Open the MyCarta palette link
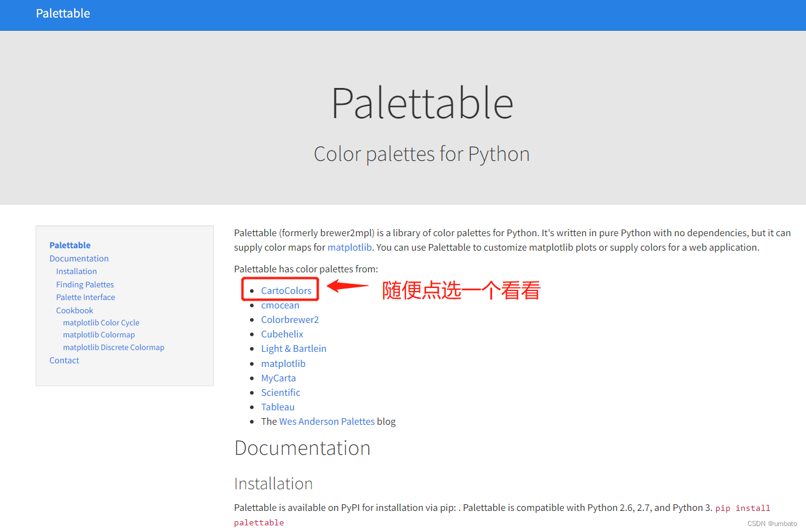This screenshot has height=532, width=806. 278,378
